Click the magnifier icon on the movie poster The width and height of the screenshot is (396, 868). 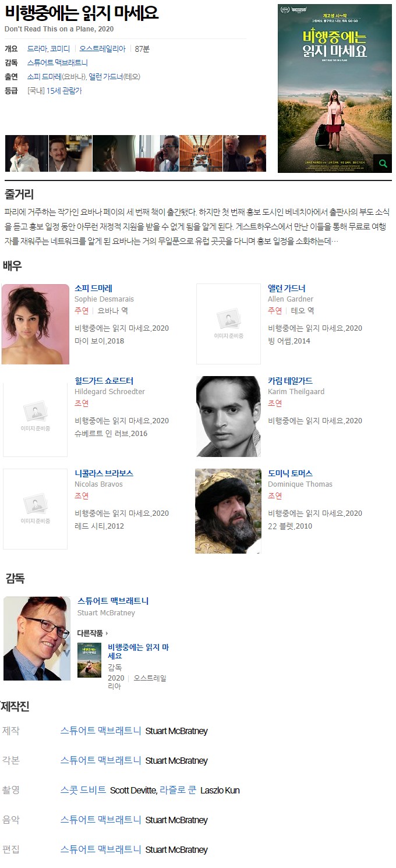tap(383, 164)
